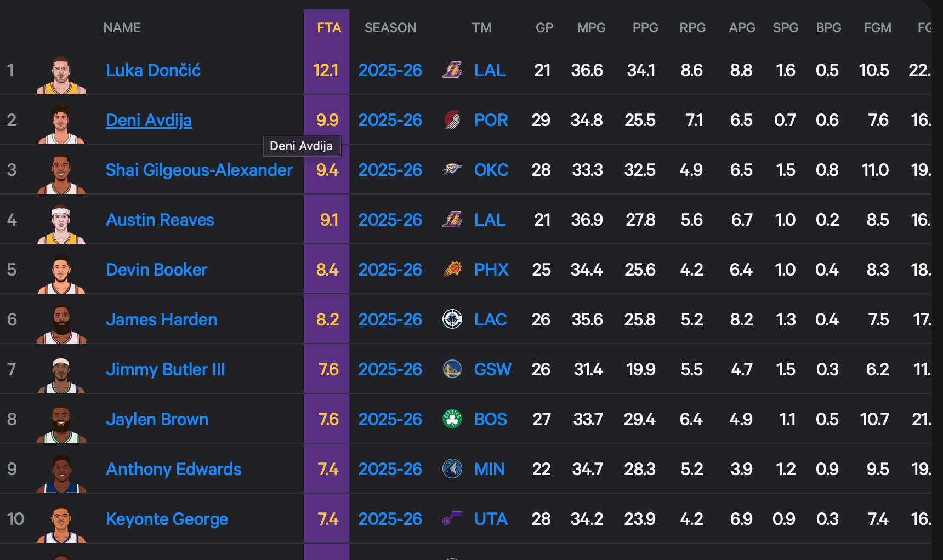943x560 pixels.
Task: Click Jaylen Brown's player headshot
Action: point(61,424)
